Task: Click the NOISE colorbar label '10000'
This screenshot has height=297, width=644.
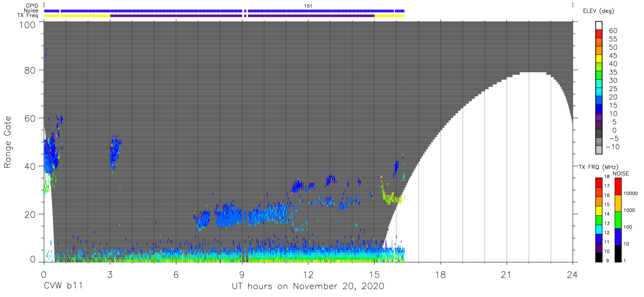Action: (x=631, y=194)
